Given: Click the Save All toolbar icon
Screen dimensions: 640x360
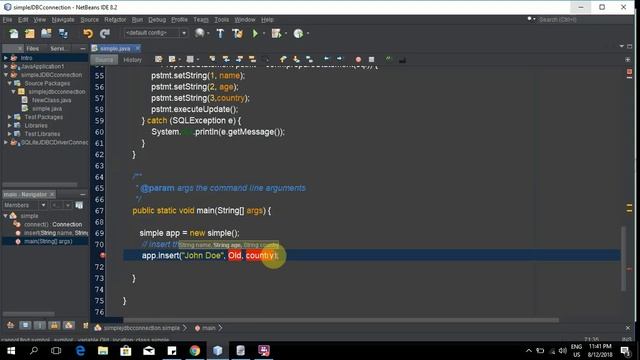Looking at the screenshot, I should 63,33.
